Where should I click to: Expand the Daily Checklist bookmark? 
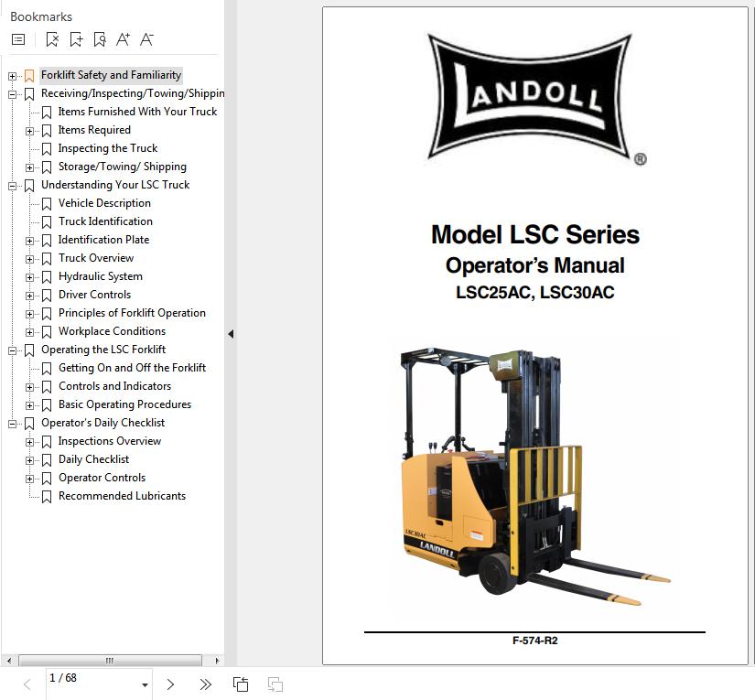[x=29, y=460]
